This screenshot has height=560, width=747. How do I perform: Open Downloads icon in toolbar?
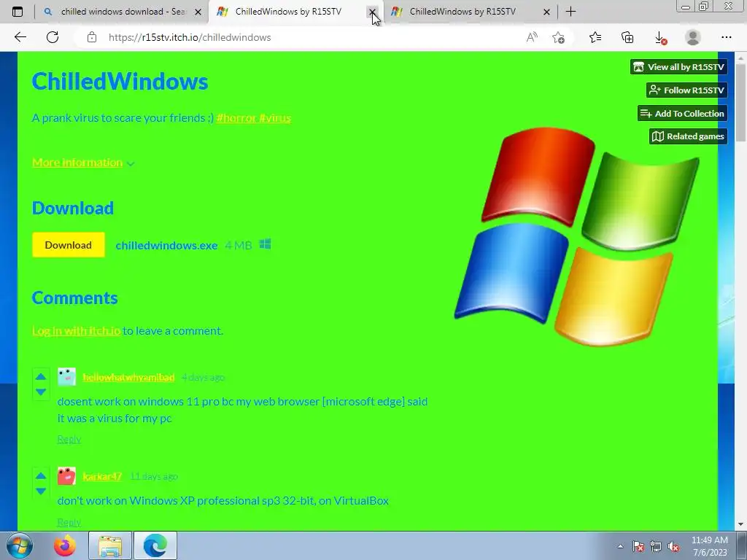tap(659, 37)
